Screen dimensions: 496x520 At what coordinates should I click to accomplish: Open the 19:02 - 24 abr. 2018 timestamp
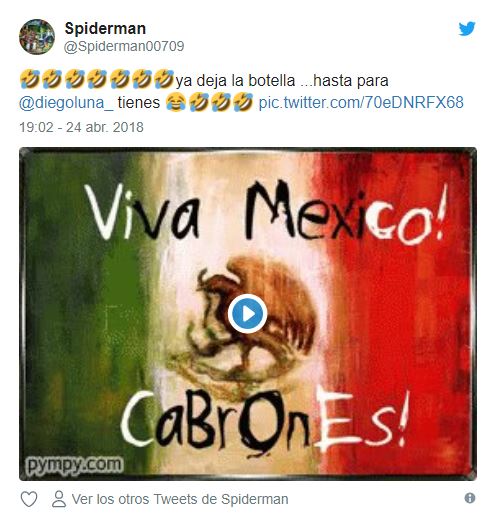click(81, 127)
